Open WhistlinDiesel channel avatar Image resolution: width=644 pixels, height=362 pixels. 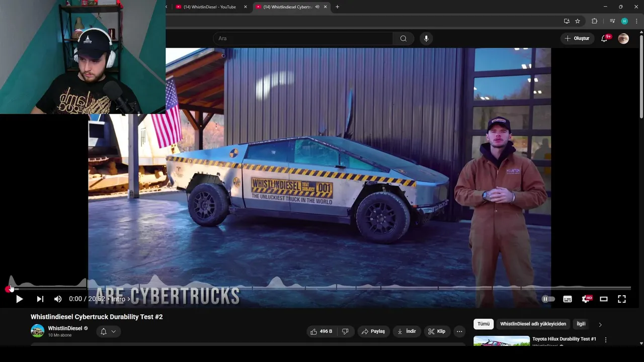click(x=38, y=331)
